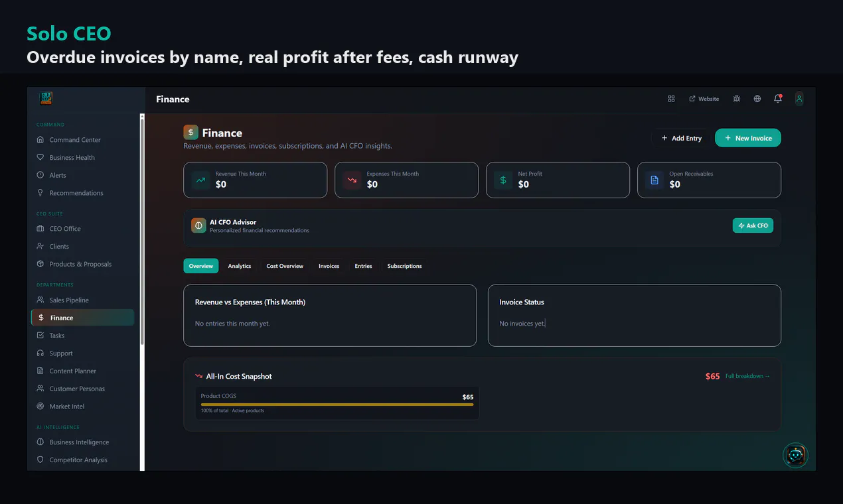Open Support headset item

point(82,353)
